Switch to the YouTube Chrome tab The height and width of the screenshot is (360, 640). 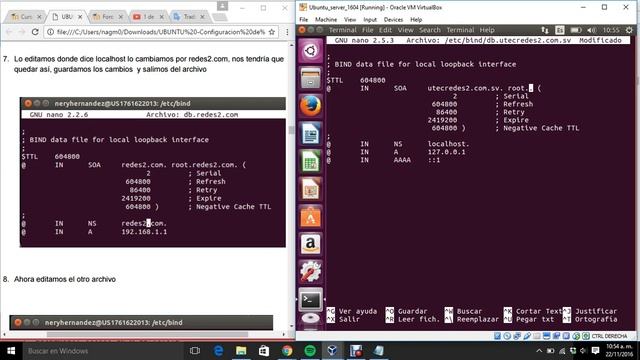click(148, 17)
